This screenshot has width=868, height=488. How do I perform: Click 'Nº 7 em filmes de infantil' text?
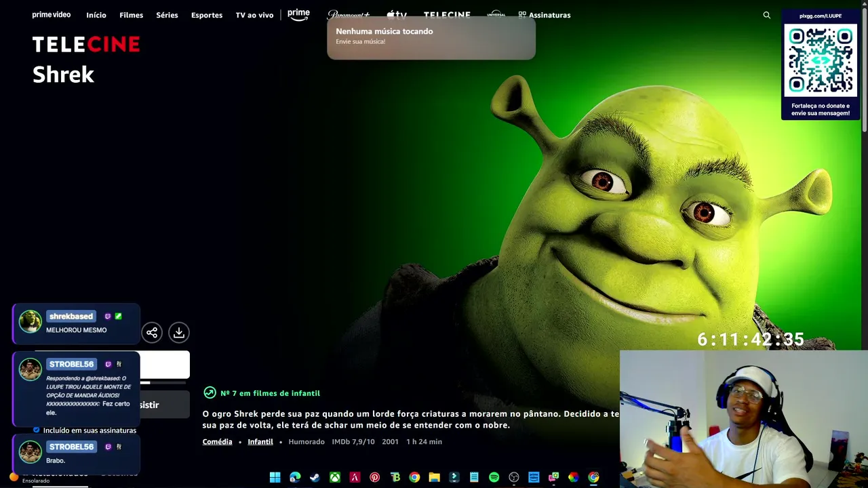pyautogui.click(x=270, y=393)
